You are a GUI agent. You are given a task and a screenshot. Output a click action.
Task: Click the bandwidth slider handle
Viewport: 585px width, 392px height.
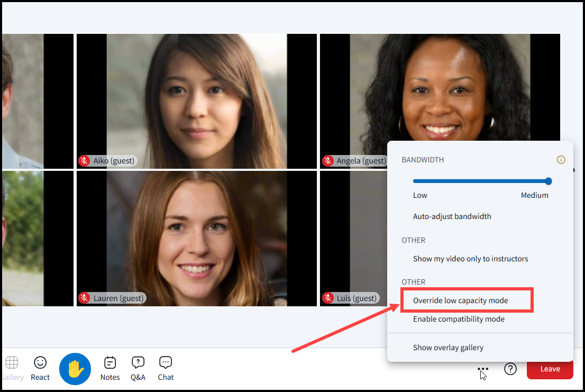click(x=549, y=181)
